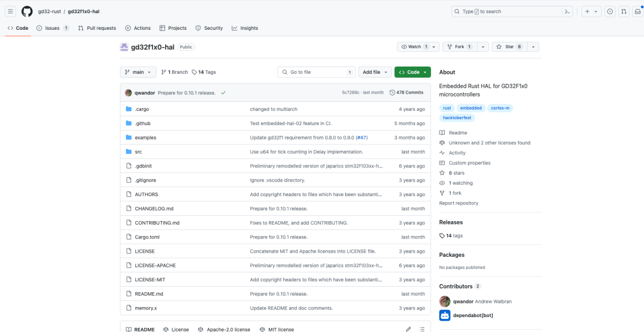644x332 pixels.
Task: Click the Go to file input
Action: point(317,72)
